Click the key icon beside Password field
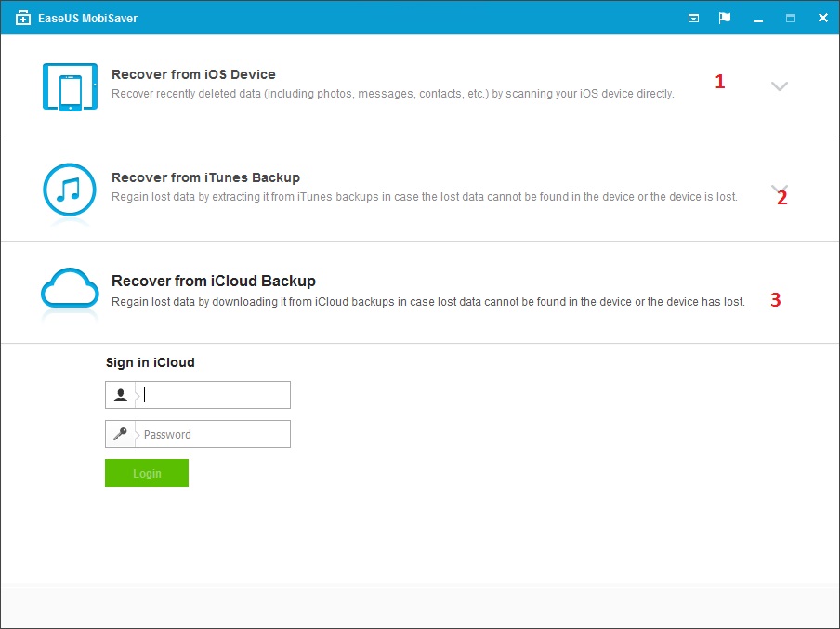Screen dimensions: 840x629 (121, 434)
